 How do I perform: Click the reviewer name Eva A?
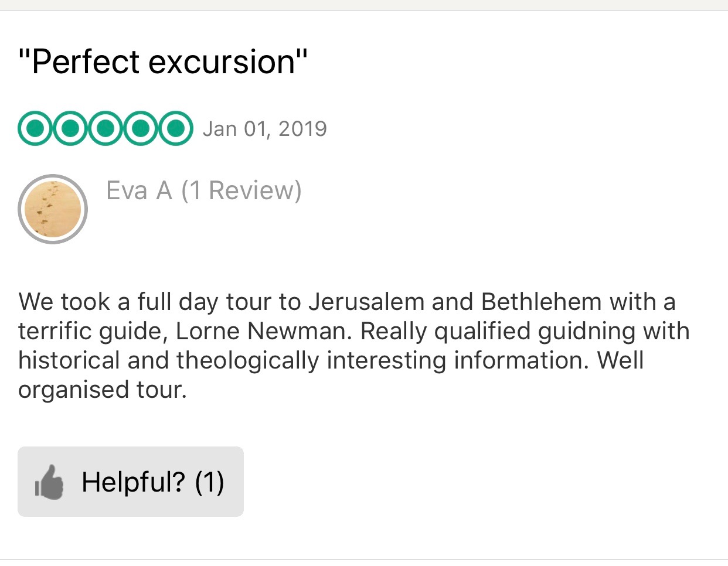(x=139, y=190)
